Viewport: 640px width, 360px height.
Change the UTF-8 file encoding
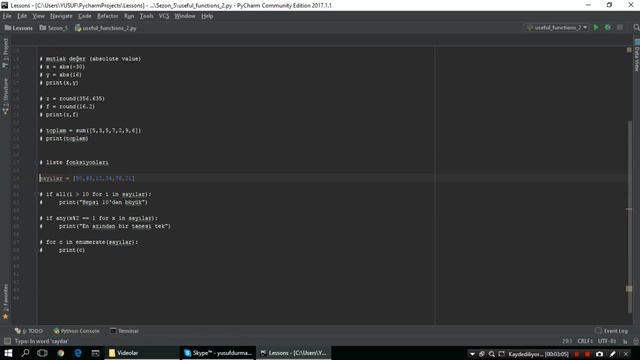[x=607, y=341]
